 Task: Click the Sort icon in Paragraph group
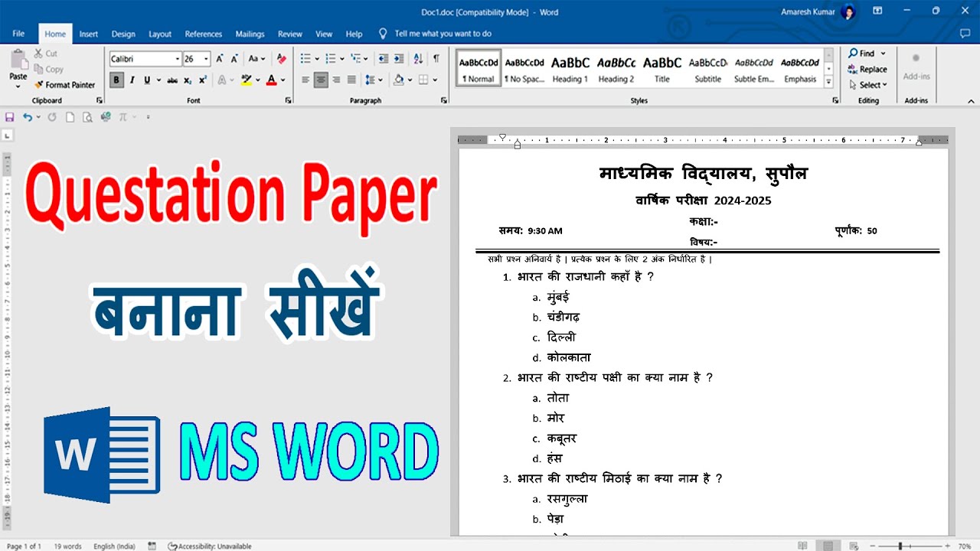click(x=418, y=59)
